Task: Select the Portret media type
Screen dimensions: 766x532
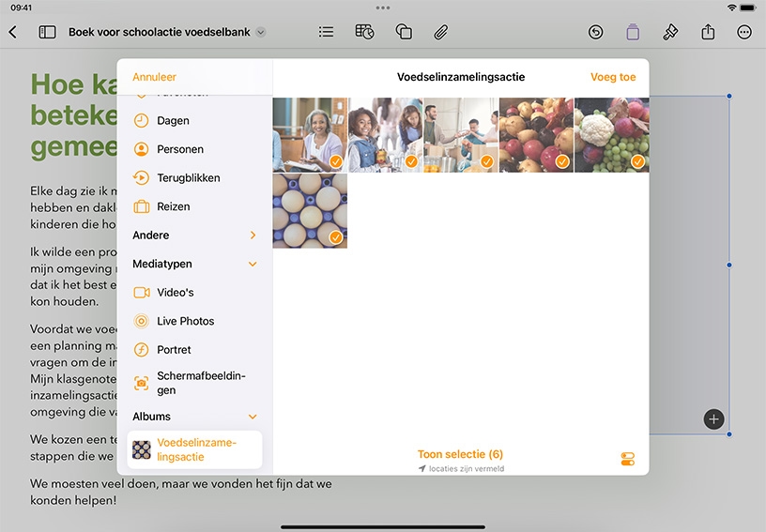Action: tap(194, 350)
